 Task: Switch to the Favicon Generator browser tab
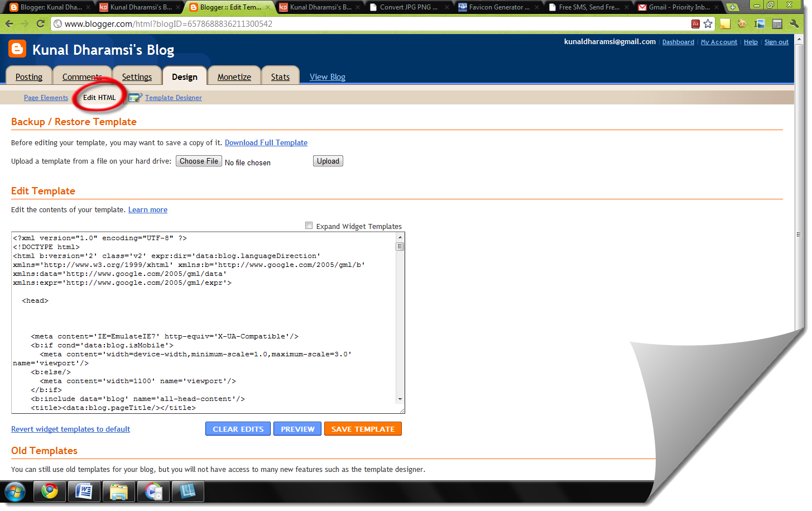click(x=498, y=7)
